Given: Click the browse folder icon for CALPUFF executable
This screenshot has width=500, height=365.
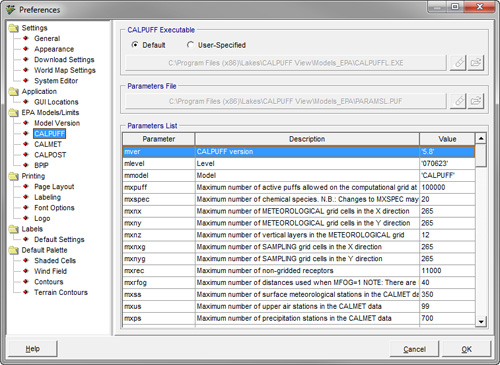Looking at the screenshot, I should tap(476, 63).
